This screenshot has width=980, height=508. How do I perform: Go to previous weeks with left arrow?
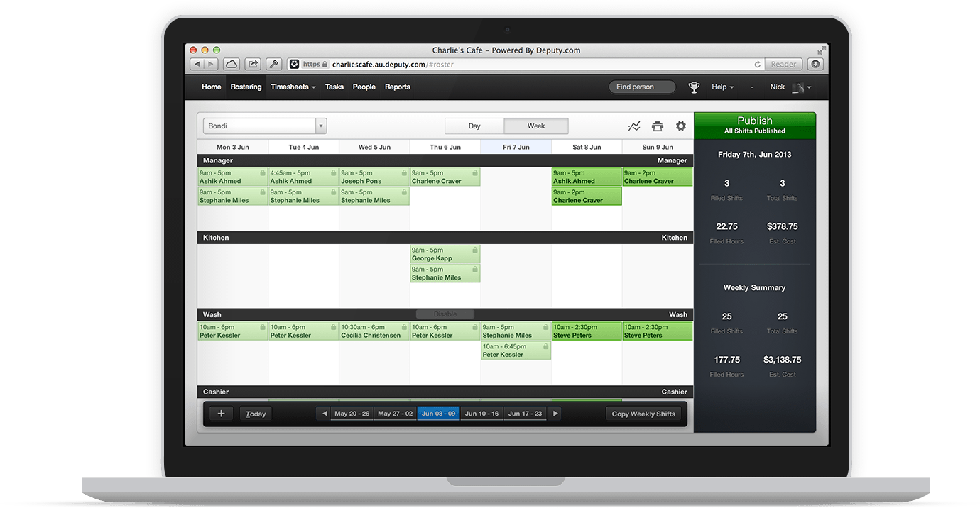(x=325, y=414)
